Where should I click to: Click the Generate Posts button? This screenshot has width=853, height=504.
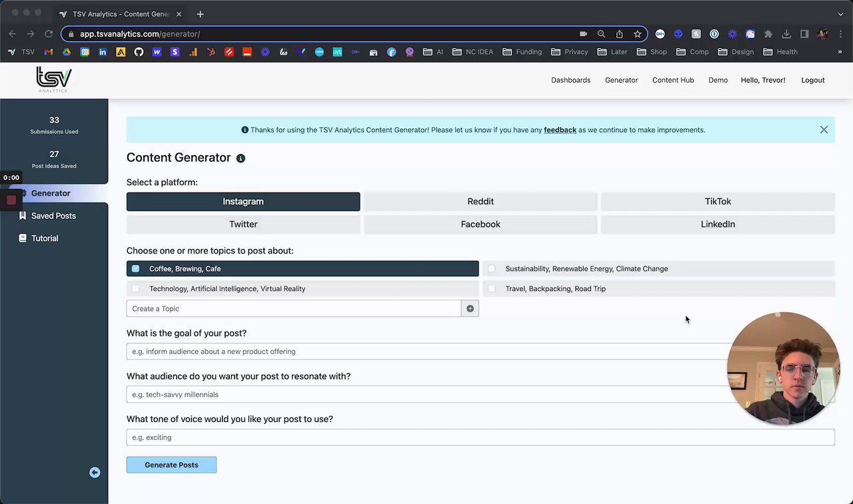(x=171, y=465)
